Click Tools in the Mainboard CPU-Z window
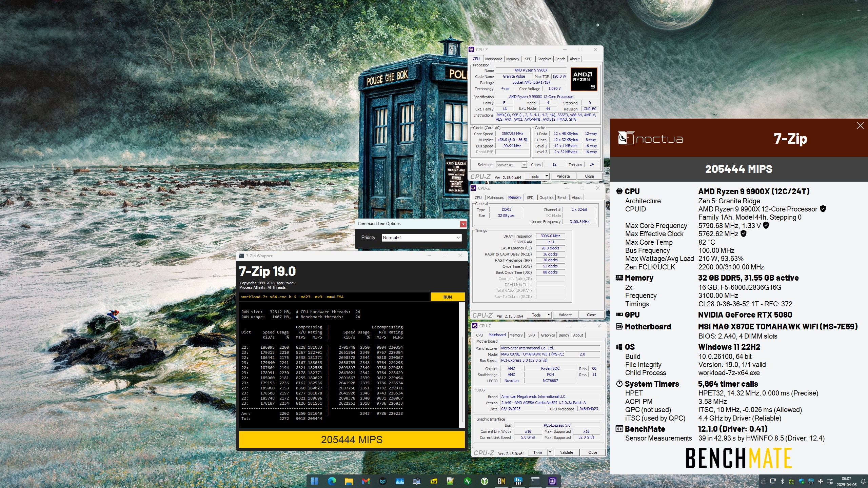 point(538,452)
